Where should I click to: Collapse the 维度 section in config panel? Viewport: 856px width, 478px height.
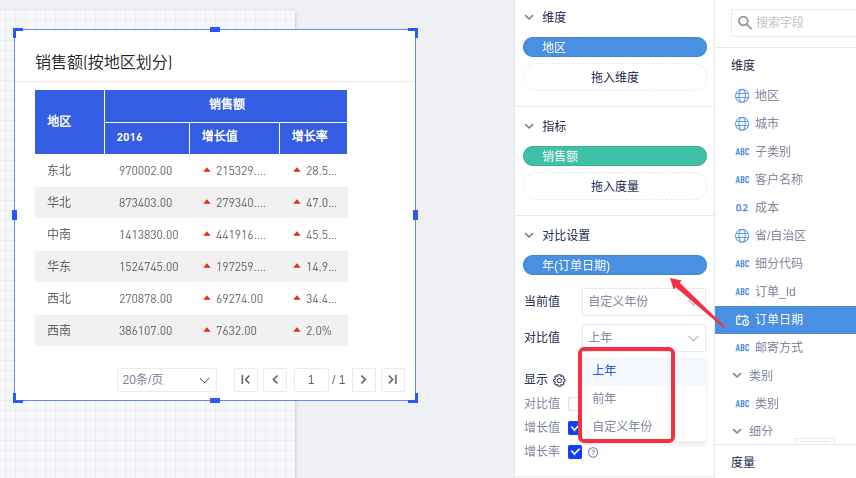click(529, 18)
